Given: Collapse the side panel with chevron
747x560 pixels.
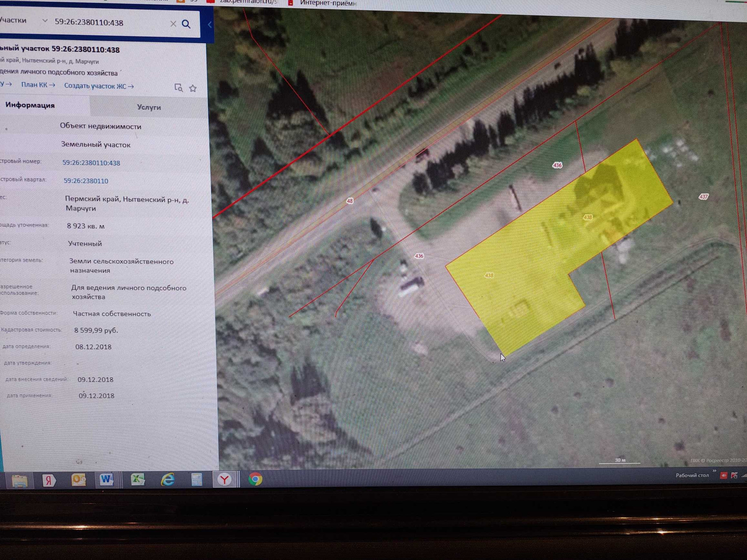Looking at the screenshot, I should pos(209,25).
